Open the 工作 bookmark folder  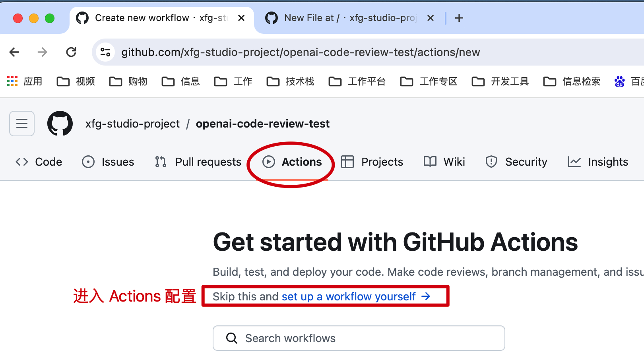click(233, 81)
